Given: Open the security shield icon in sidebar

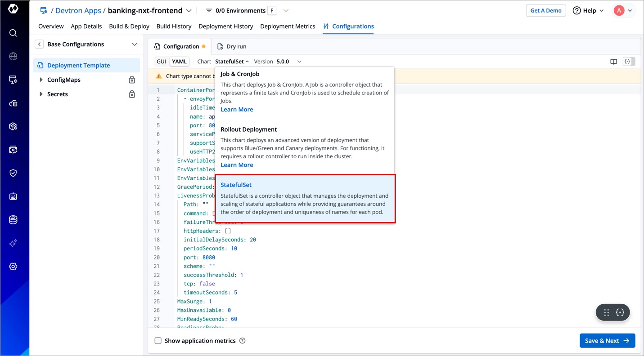Looking at the screenshot, I should tap(13, 173).
